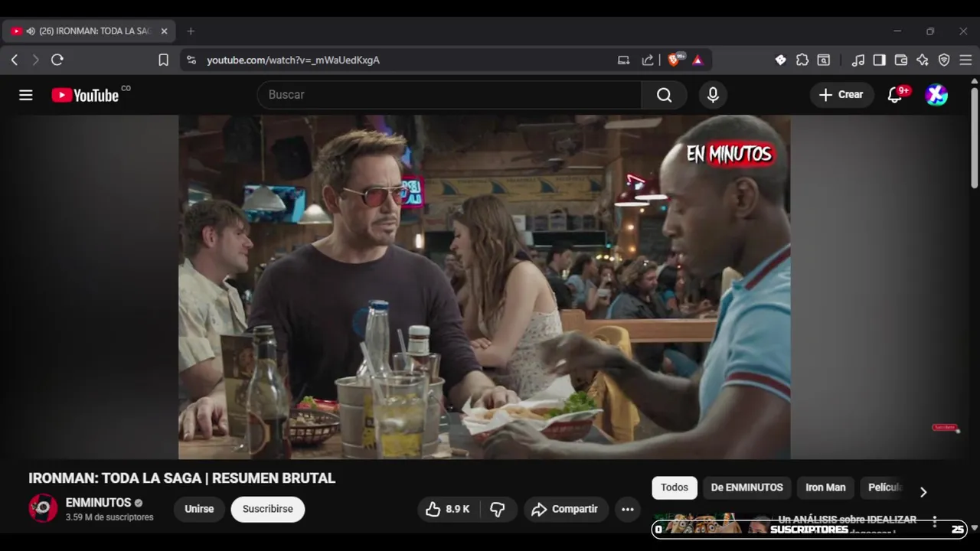The image size is (980, 551).
Task: Open the ENMINUTOS channel name link
Action: pyautogui.click(x=98, y=503)
